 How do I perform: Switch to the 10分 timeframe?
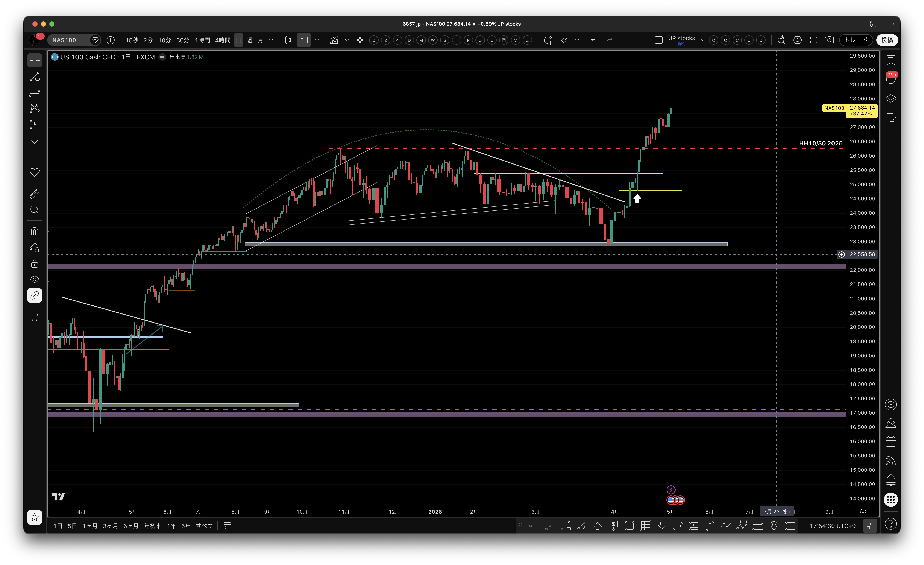tap(165, 40)
